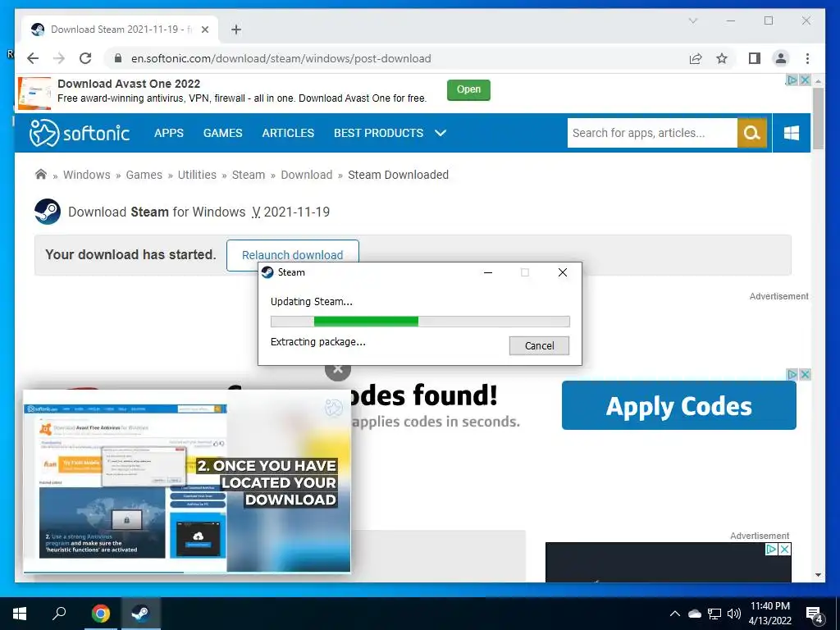Click the scrollbar down arrow
This screenshot has width=840, height=630.
coord(818,575)
